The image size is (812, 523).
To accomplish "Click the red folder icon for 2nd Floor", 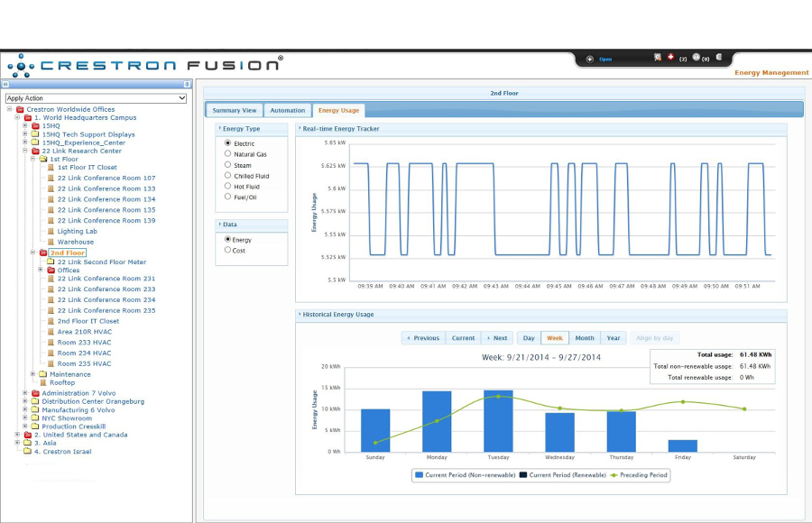I will pyautogui.click(x=43, y=252).
